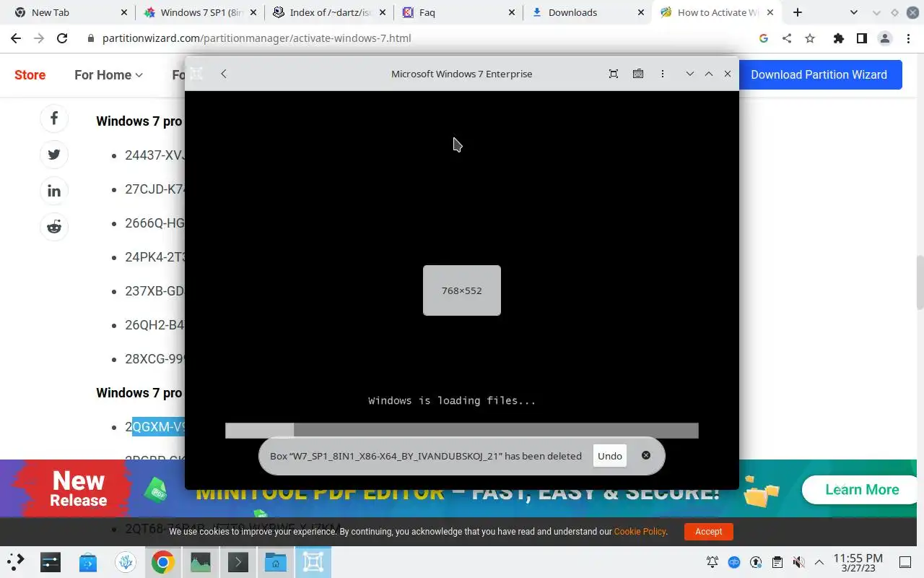
Task: Share on Twitter
Action: click(54, 155)
